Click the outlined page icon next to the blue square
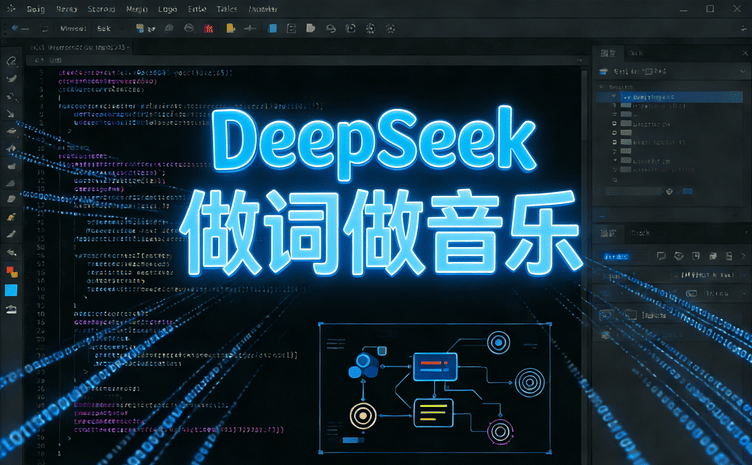This screenshot has height=465, width=752. [x=291, y=29]
